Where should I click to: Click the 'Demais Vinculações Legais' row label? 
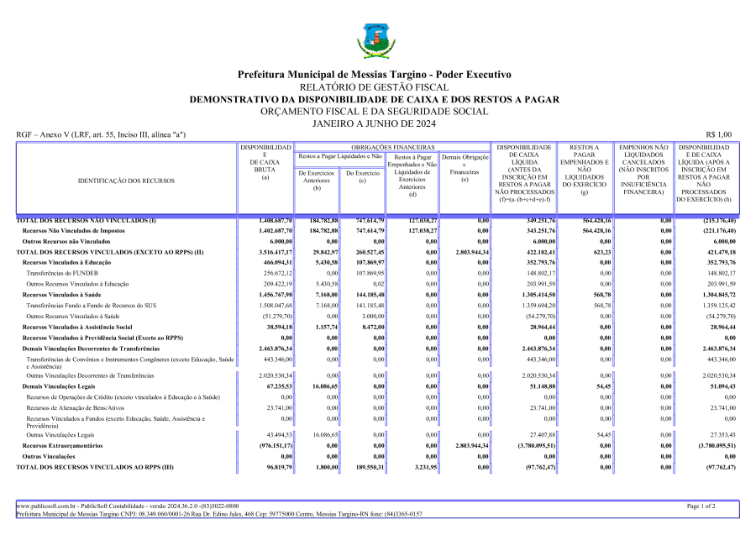[x=56, y=386]
